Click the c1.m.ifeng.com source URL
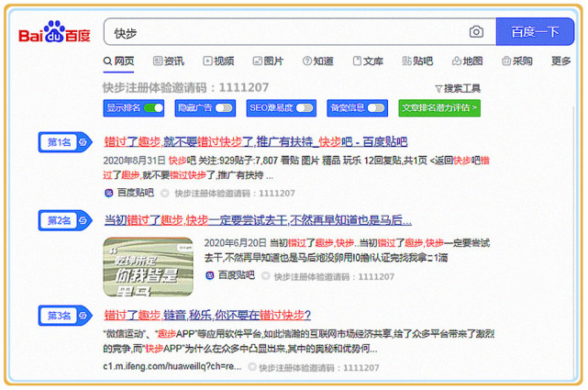This screenshot has width=588, height=390. click(172, 366)
